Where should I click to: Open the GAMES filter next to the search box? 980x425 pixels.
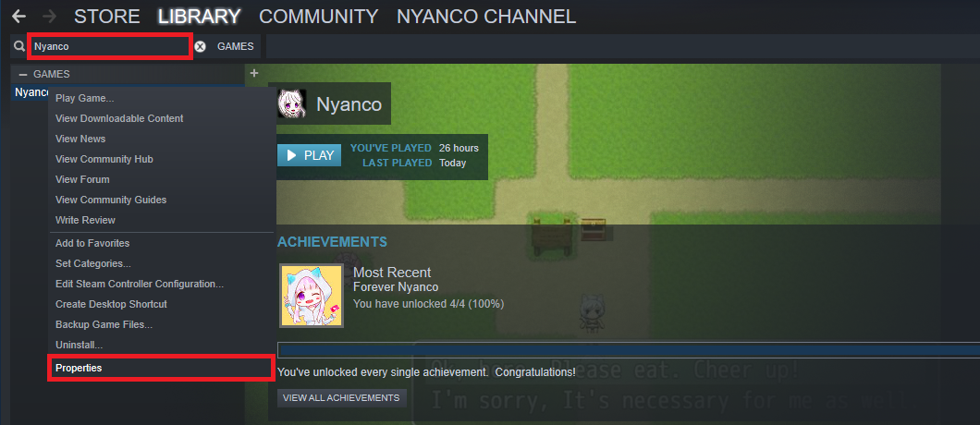tap(235, 46)
